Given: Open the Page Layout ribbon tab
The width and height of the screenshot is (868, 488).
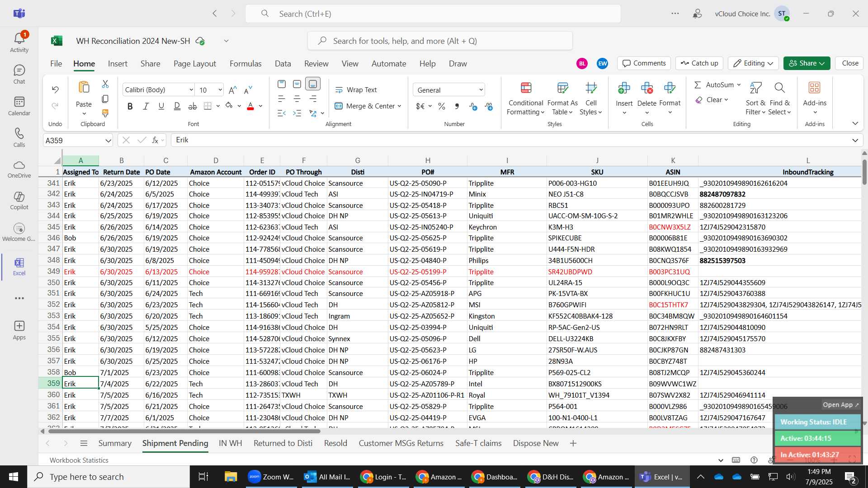Looking at the screenshot, I should [x=195, y=64].
